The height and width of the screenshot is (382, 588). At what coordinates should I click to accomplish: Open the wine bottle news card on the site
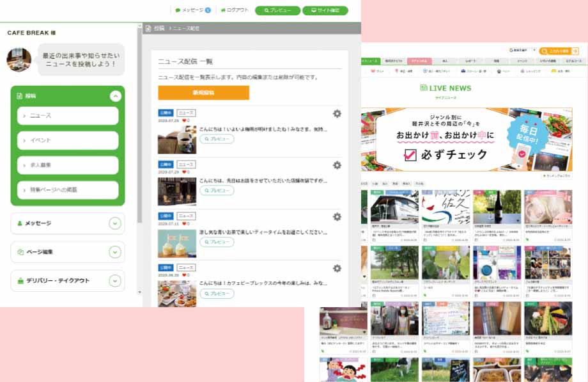pyautogui.click(x=497, y=216)
